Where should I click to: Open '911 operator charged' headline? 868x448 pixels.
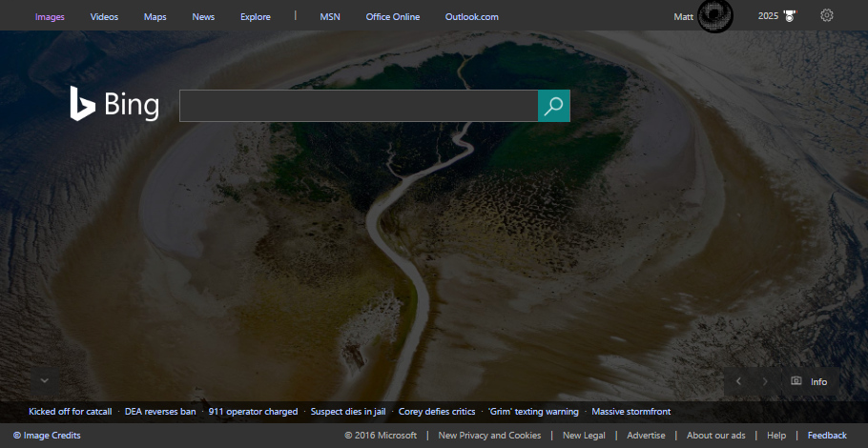253,412
